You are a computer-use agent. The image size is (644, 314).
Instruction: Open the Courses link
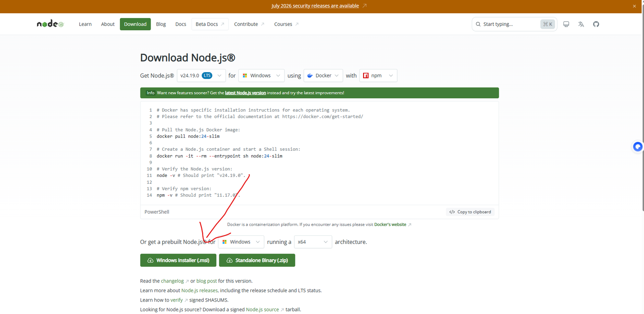click(x=286, y=24)
